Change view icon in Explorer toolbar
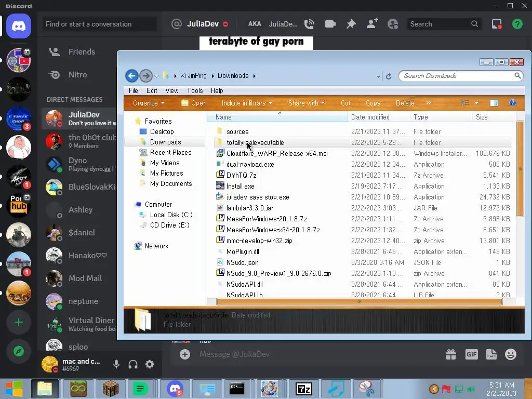Viewport: 532px width, 399px height. [x=465, y=103]
